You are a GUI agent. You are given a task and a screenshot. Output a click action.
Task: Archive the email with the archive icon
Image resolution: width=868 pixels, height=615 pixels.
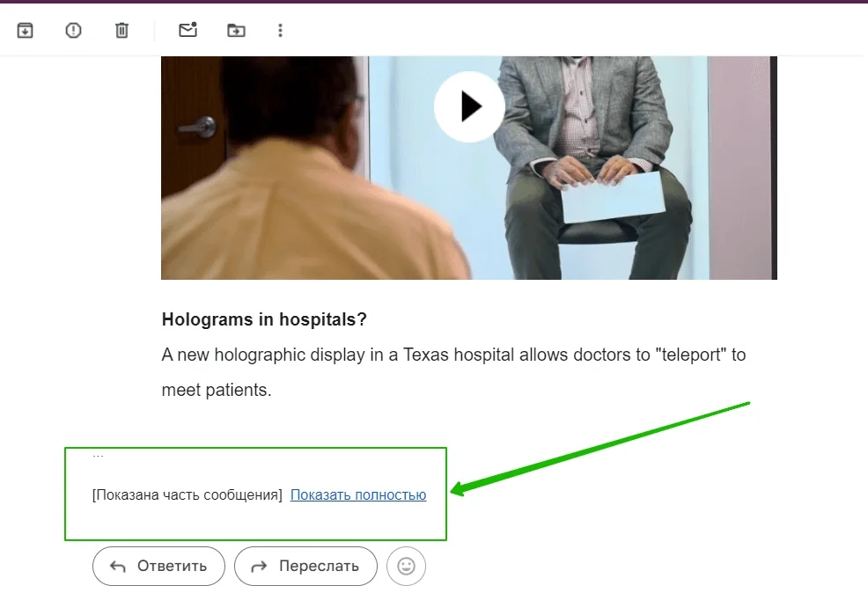25,31
